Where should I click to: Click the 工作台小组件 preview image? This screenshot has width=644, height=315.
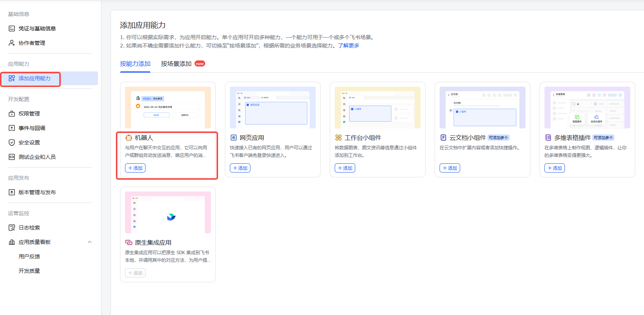coord(378,108)
